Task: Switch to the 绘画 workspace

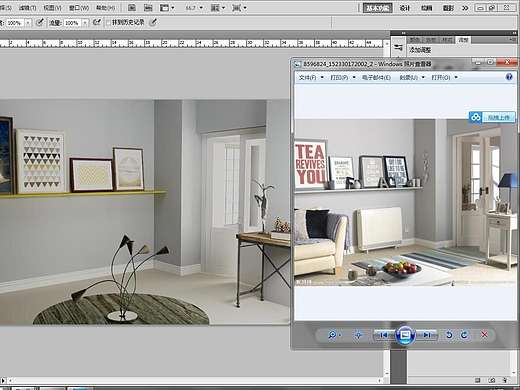Action: pyautogui.click(x=426, y=8)
